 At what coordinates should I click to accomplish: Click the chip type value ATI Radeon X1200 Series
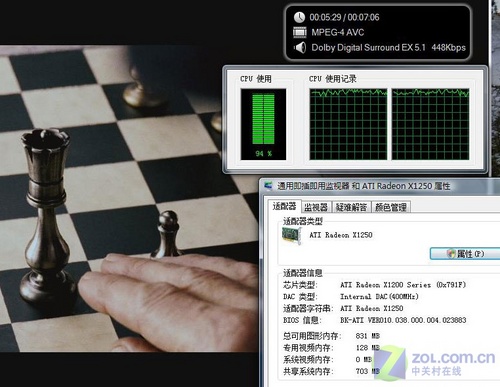[403, 285]
